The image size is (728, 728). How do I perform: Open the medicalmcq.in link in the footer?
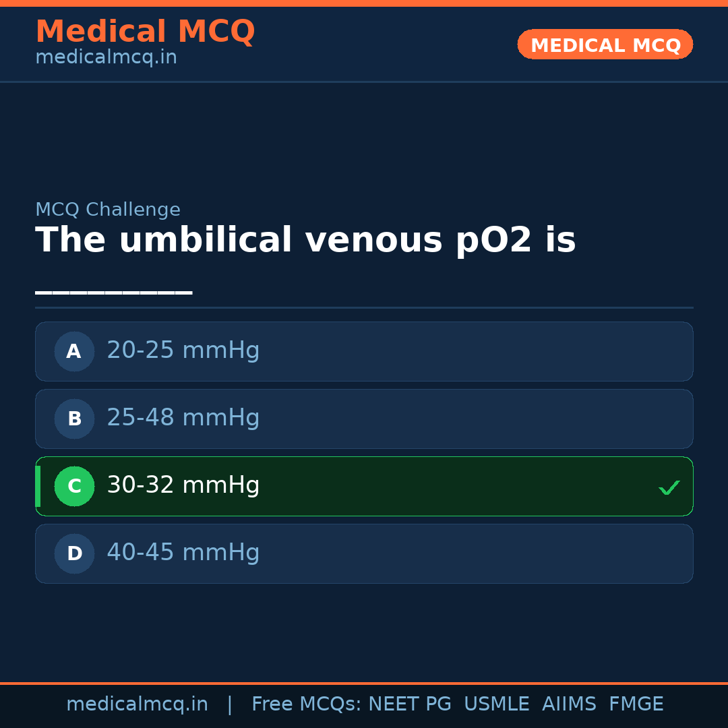coord(137,704)
